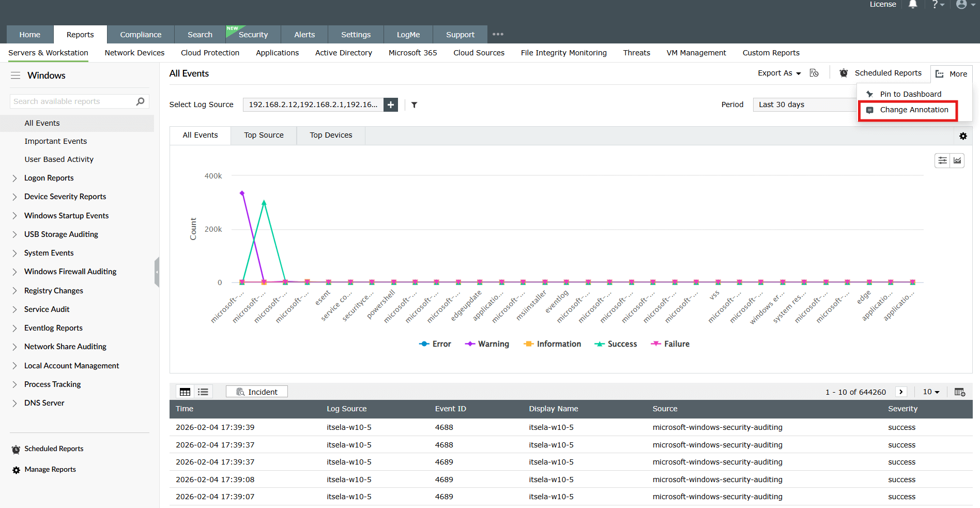
Task: Click the hamburger menu beside Windows
Action: coord(16,76)
